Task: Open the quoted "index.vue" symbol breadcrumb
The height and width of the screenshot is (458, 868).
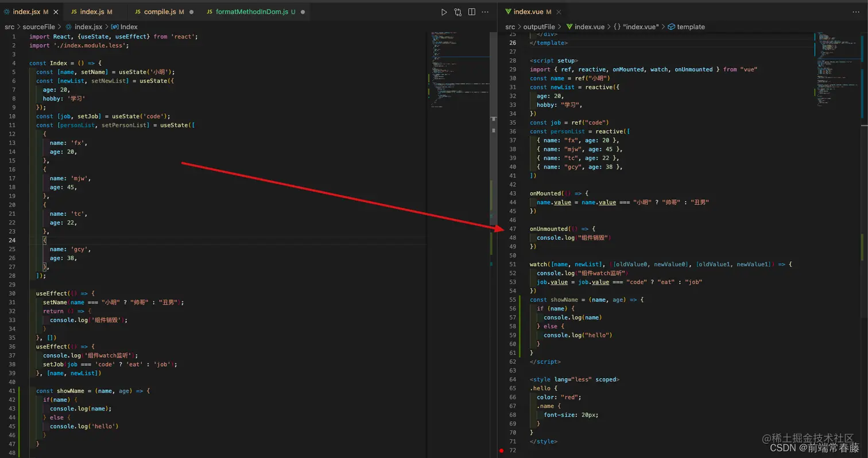Action: point(635,26)
